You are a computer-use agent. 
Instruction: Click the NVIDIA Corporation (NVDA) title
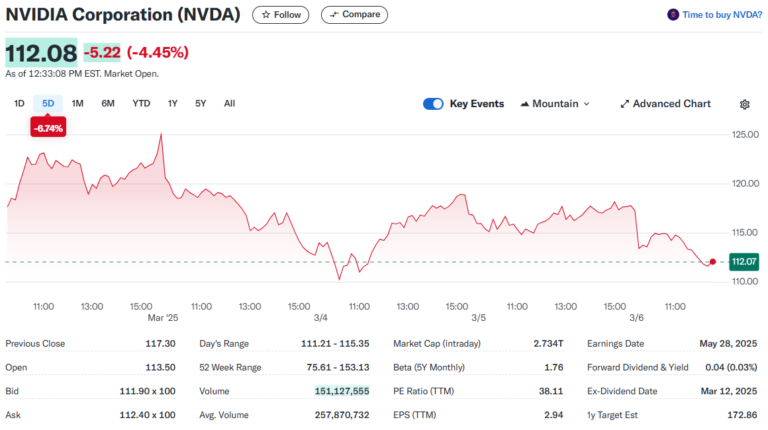123,15
